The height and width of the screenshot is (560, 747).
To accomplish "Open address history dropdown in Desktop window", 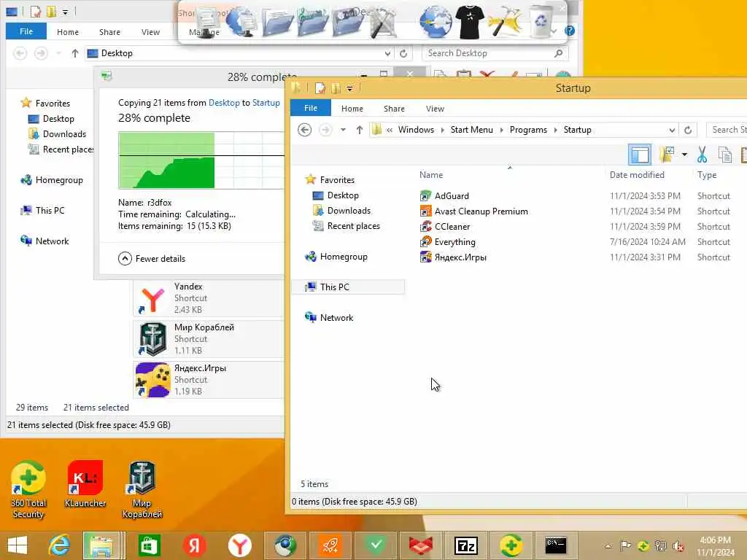I will [x=387, y=53].
